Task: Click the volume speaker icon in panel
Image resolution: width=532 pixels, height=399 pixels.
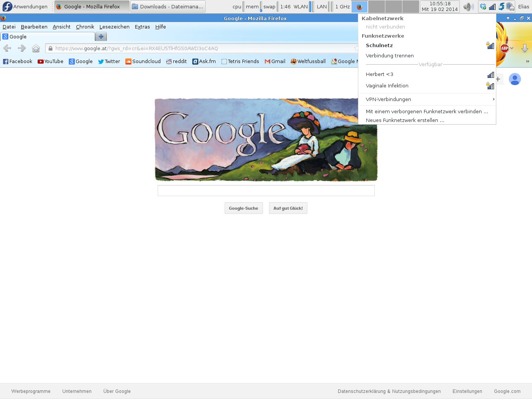Action: [468, 6]
